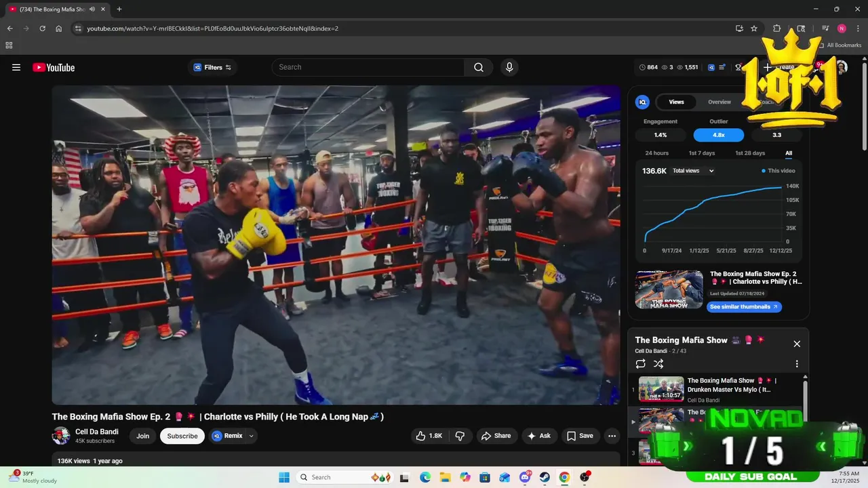Click the round vidIQ badge in the stats panel

click(x=642, y=102)
